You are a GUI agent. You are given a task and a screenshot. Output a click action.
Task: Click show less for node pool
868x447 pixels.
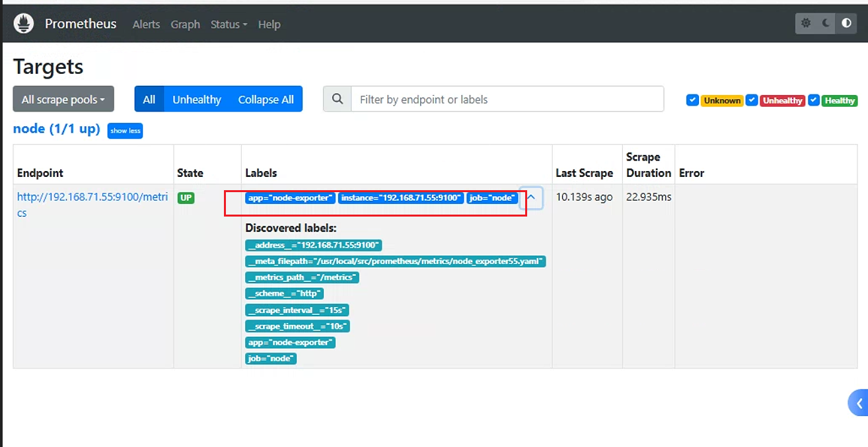click(x=126, y=131)
